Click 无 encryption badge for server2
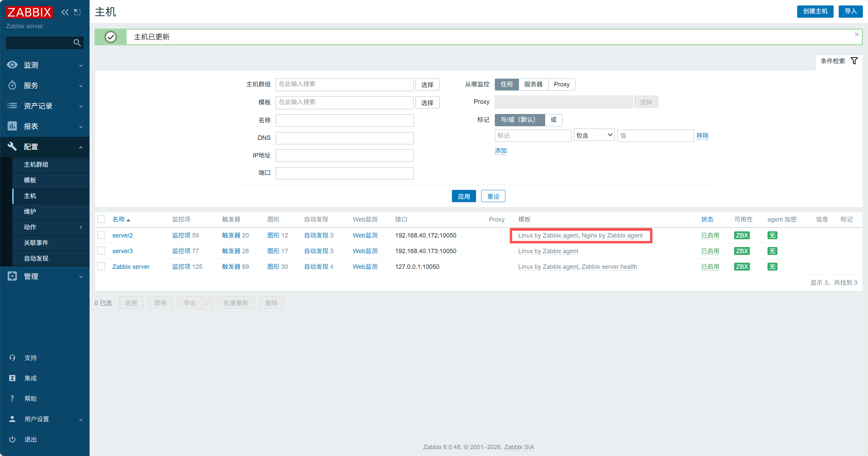Viewport: 868px width, 456px height. 772,235
